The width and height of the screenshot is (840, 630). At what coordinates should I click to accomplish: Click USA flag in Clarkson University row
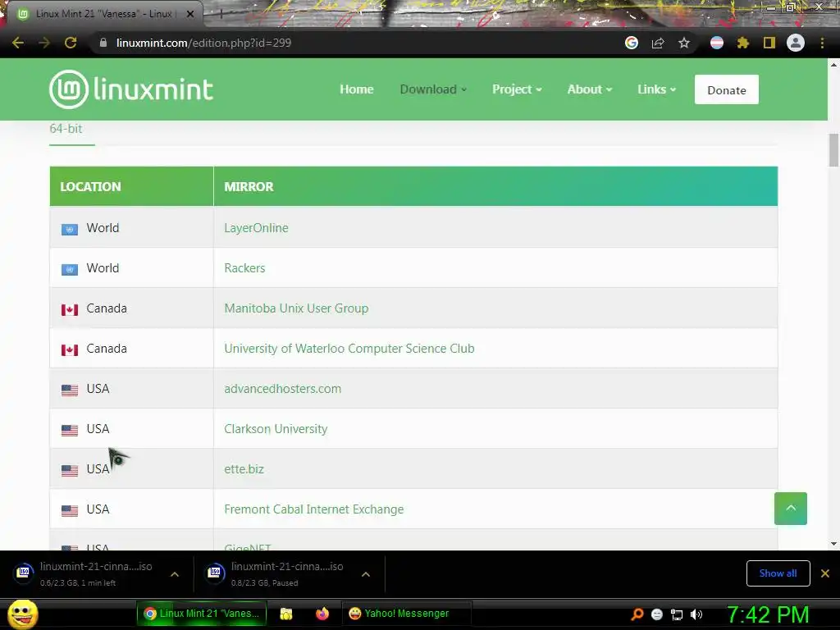(70, 431)
